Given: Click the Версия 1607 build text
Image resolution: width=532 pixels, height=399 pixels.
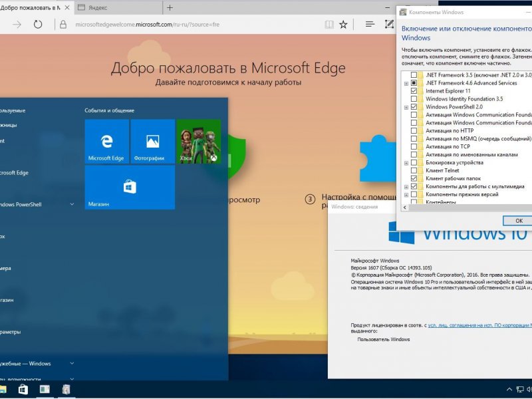Looking at the screenshot, I should (391, 268).
